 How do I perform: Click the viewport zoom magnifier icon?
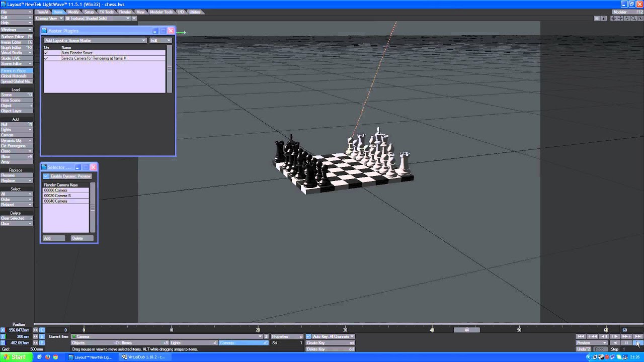[633, 18]
